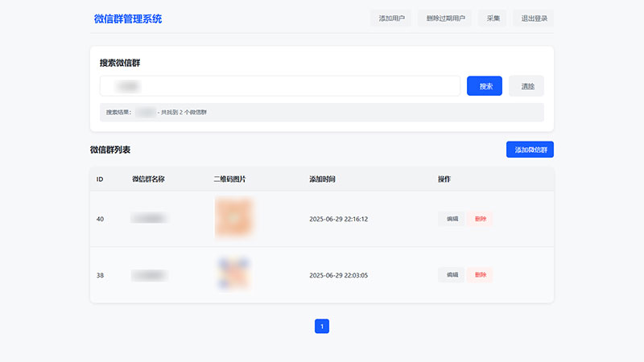
Task: Click the 添加微信群 button
Action: (530, 150)
